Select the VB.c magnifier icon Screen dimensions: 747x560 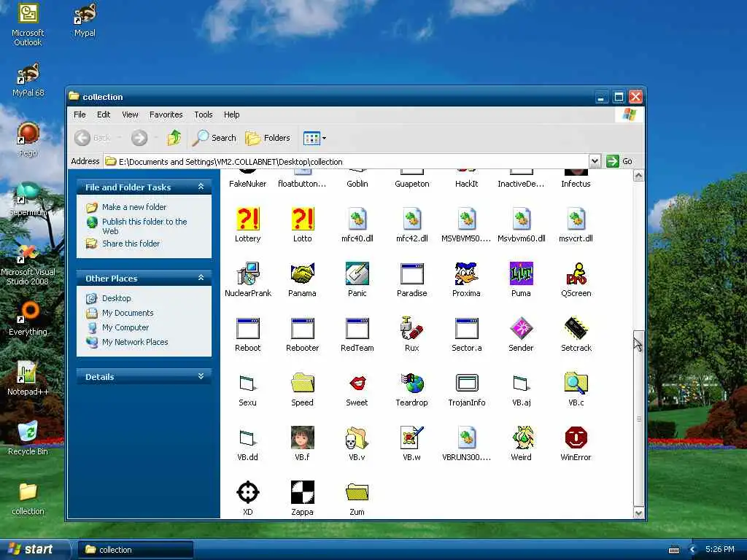pyautogui.click(x=576, y=384)
